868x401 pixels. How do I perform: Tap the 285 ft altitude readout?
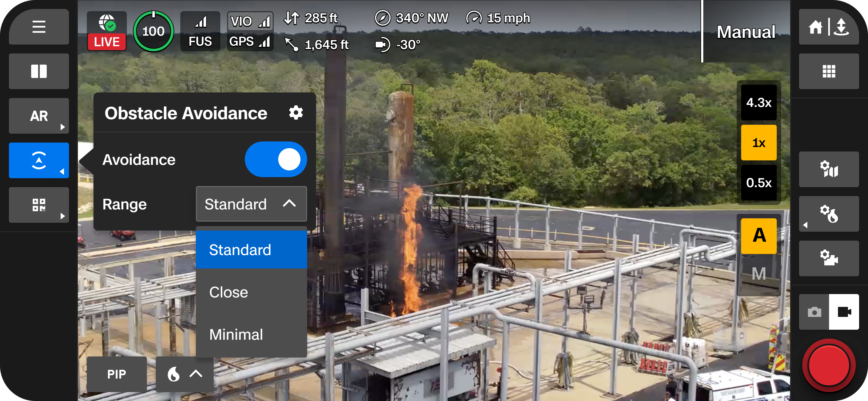[311, 18]
